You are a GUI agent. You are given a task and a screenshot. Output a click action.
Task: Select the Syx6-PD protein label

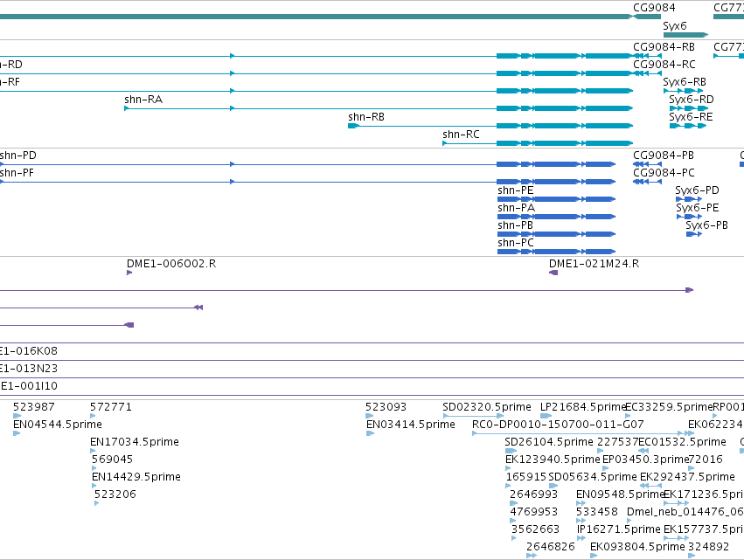(697, 190)
